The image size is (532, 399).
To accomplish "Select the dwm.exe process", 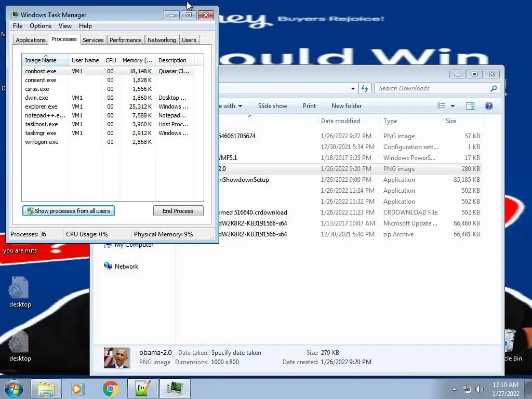I will (108, 98).
